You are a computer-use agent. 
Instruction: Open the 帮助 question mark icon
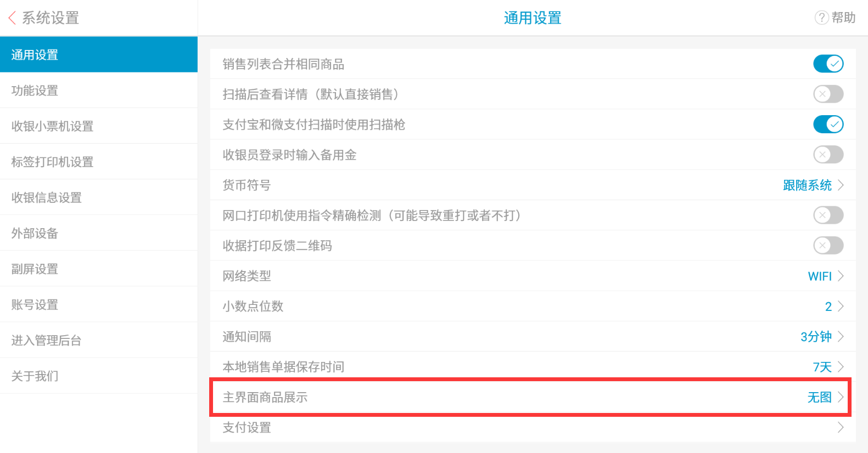(x=821, y=18)
